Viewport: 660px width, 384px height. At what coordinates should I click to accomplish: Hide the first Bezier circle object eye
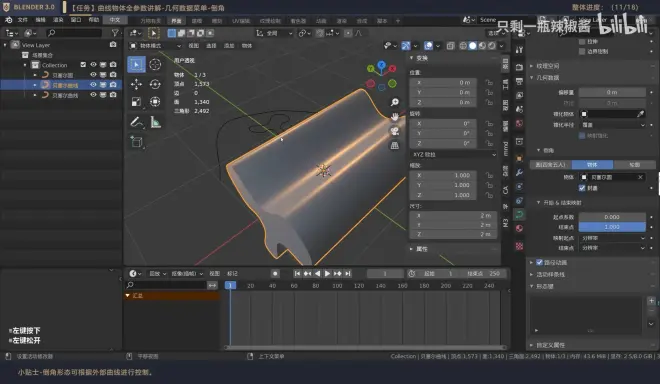[x=93, y=75]
